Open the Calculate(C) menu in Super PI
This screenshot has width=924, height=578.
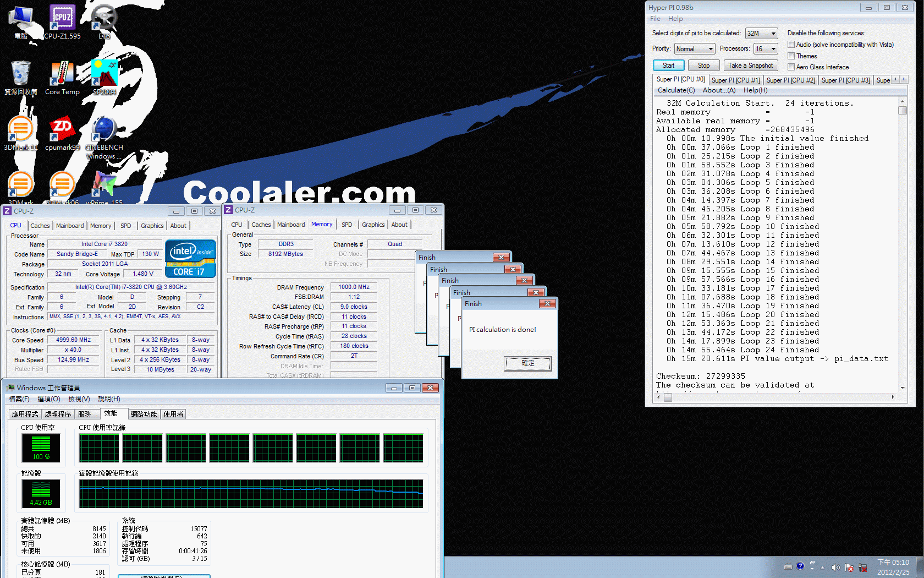tap(676, 90)
